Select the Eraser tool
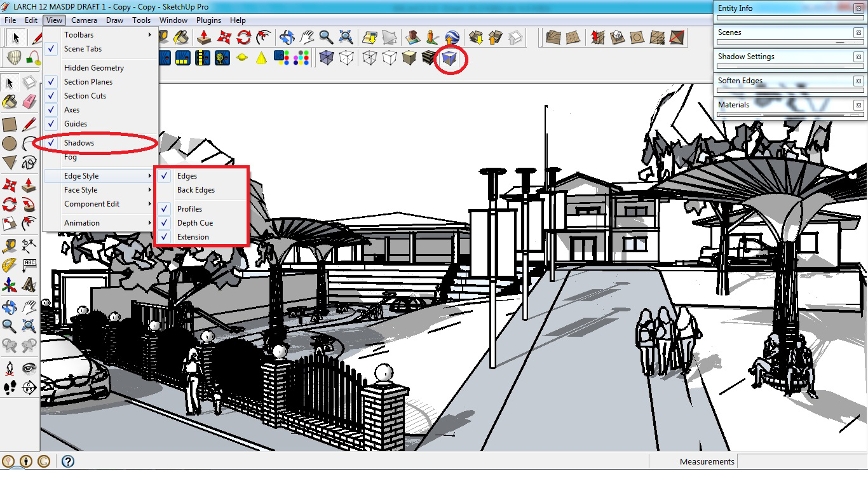Image resolution: width=868 pixels, height=488 pixels. [x=30, y=103]
